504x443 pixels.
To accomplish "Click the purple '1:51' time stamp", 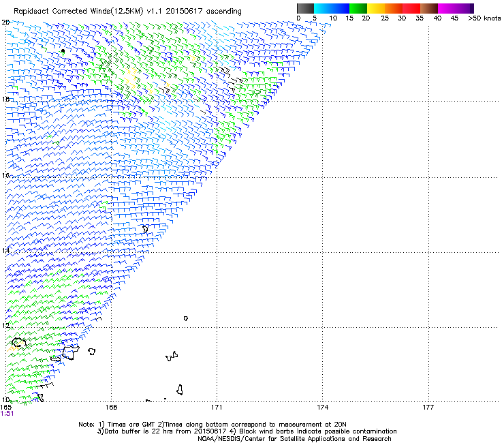I will (x=7, y=414).
